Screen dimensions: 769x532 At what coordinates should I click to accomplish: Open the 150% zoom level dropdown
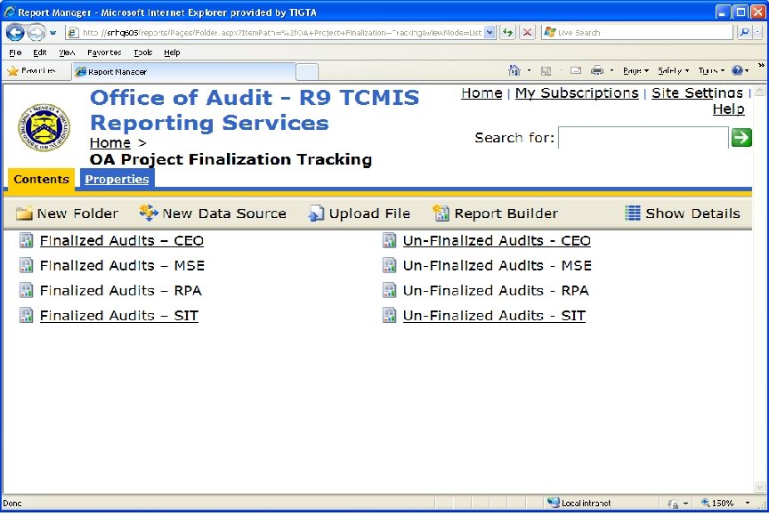click(x=748, y=503)
